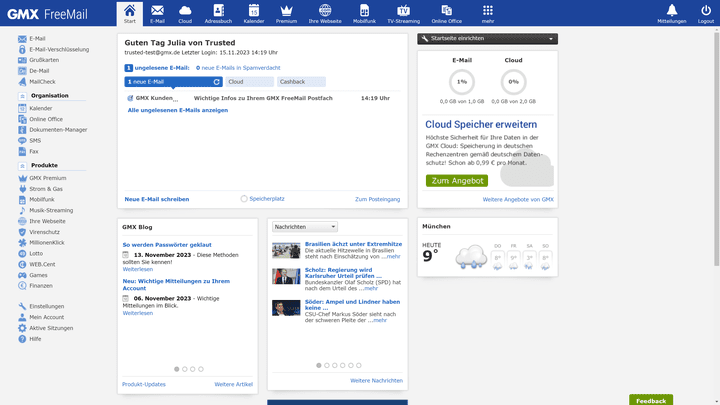
Task: Click Alle ungelesenen E-Mails anzeigen
Action: coord(178,110)
